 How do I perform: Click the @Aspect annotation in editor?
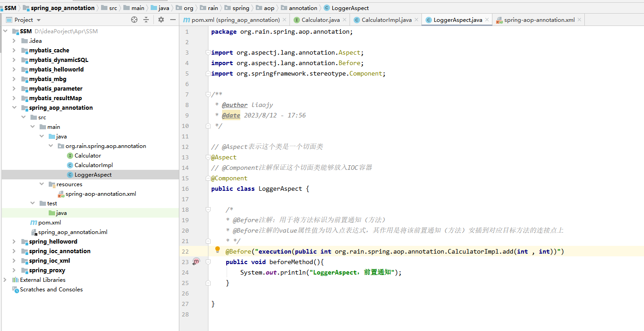224,157
